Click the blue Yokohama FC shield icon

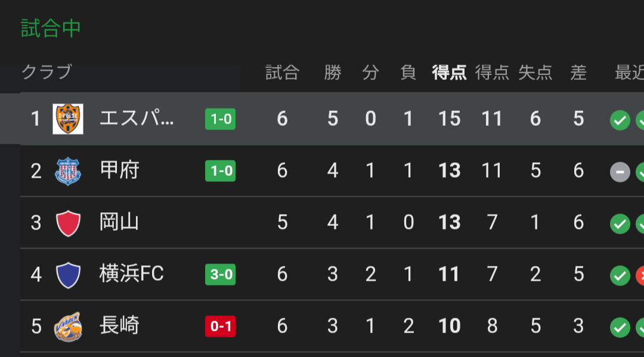coord(68,275)
